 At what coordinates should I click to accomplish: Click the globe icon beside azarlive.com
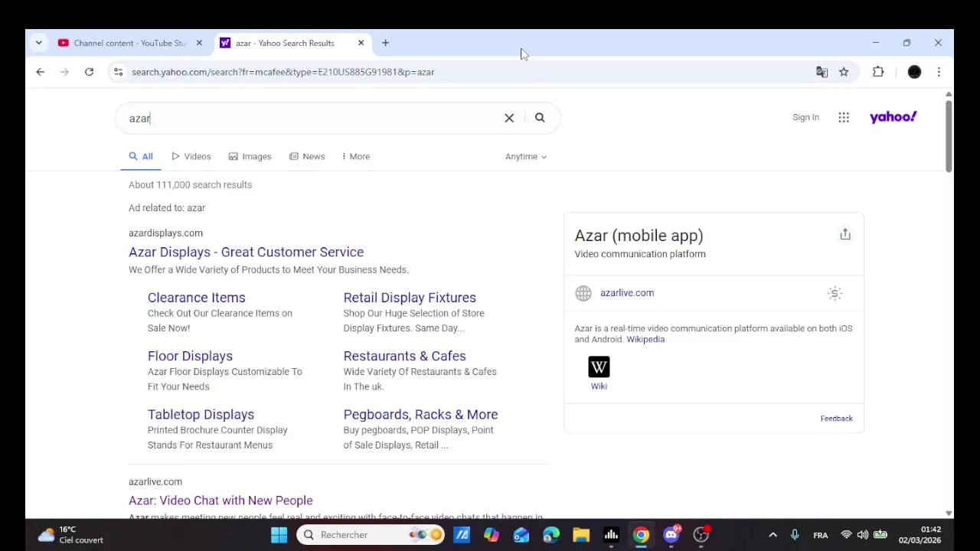[x=583, y=293]
